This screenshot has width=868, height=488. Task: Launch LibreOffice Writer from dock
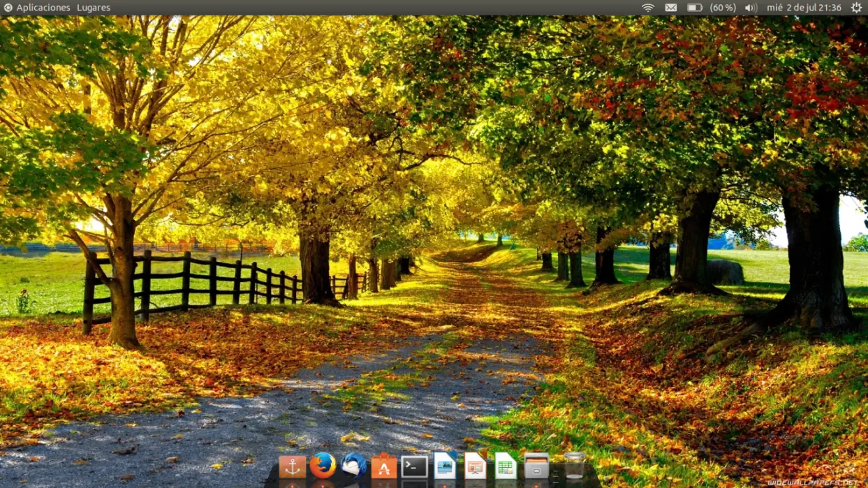[445, 465]
